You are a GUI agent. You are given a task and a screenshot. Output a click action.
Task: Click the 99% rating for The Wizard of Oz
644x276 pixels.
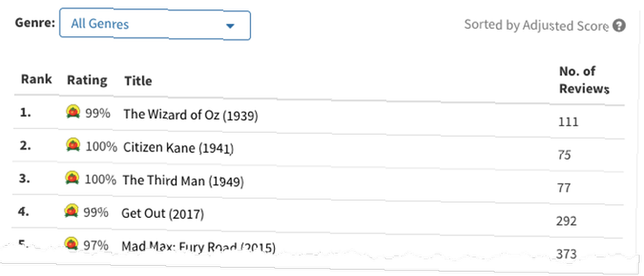pos(98,113)
